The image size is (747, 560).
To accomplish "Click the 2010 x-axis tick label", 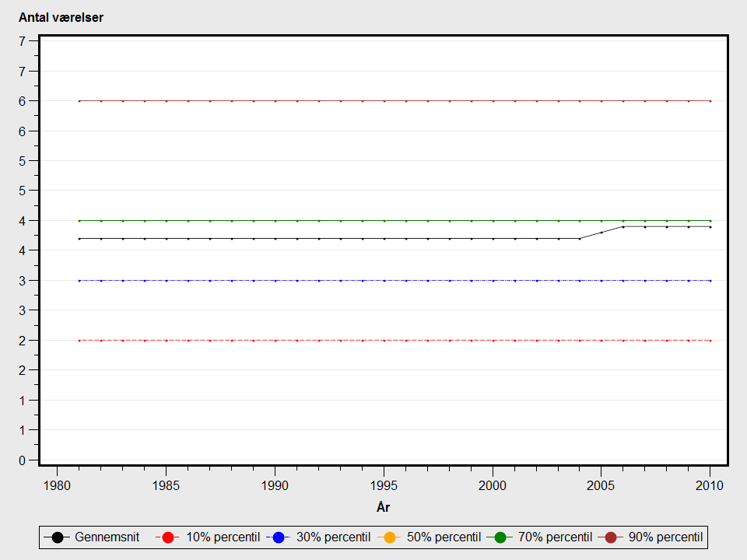I will pyautogui.click(x=710, y=485).
